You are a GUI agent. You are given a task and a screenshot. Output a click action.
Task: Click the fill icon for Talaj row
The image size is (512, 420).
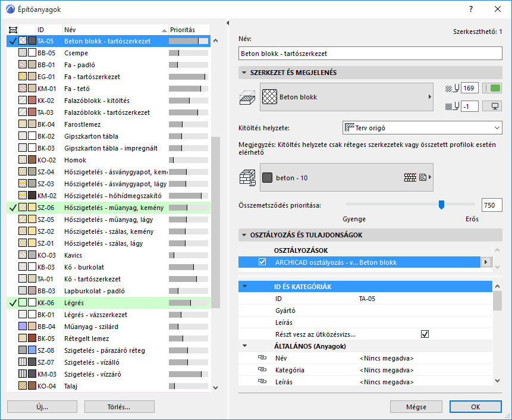click(x=23, y=386)
